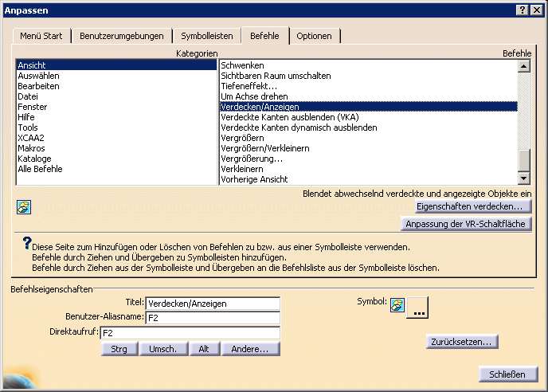The height and width of the screenshot is (392, 548).
Task: Select the Datei category
Action: coord(116,96)
